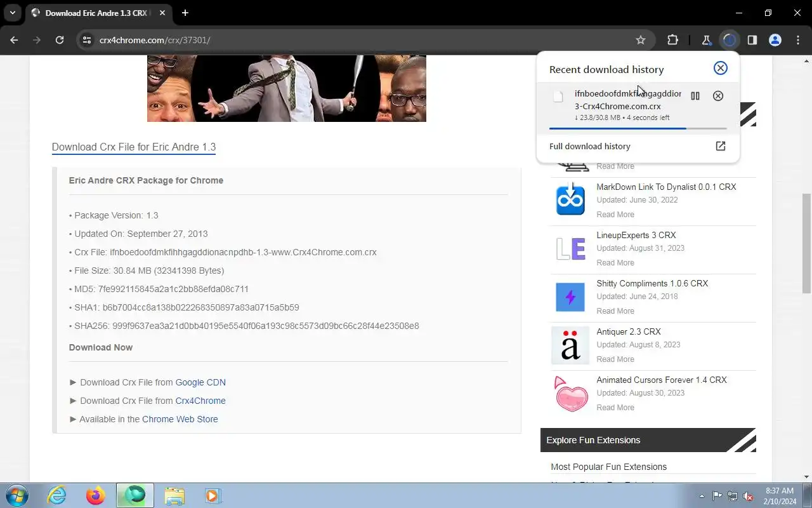Image resolution: width=812 pixels, height=508 pixels.
Task: Open Antiquer 2.3 CRX link
Action: click(x=629, y=331)
